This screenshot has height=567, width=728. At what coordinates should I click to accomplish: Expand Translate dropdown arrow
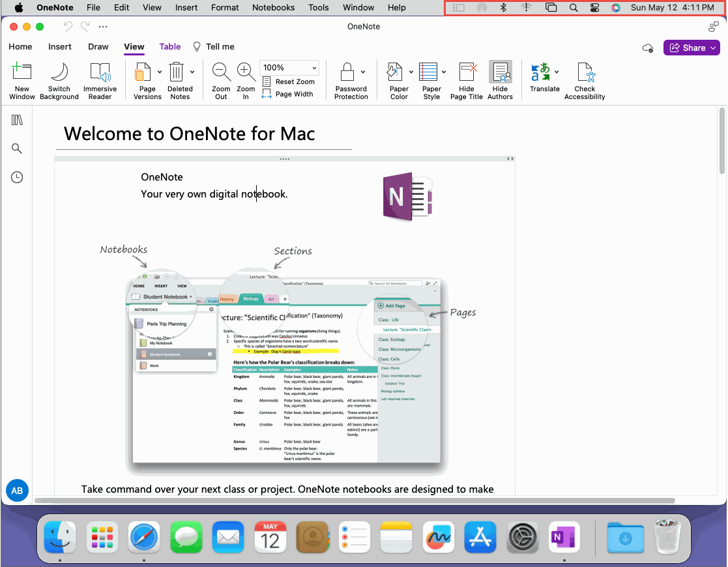click(557, 72)
